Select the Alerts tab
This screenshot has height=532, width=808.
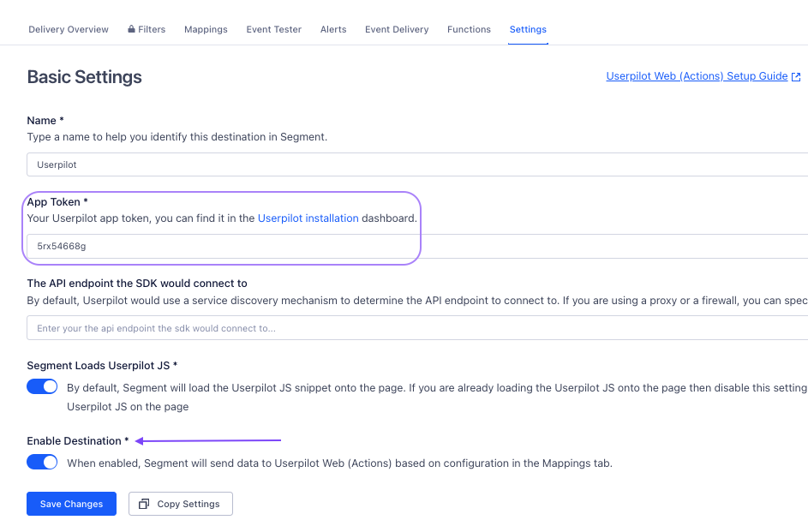point(333,29)
